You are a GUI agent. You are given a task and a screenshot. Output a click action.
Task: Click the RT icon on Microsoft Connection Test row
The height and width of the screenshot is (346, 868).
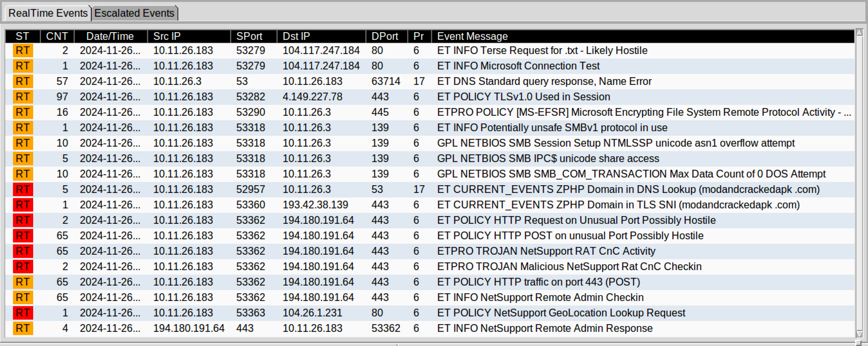pyautogui.click(x=23, y=66)
